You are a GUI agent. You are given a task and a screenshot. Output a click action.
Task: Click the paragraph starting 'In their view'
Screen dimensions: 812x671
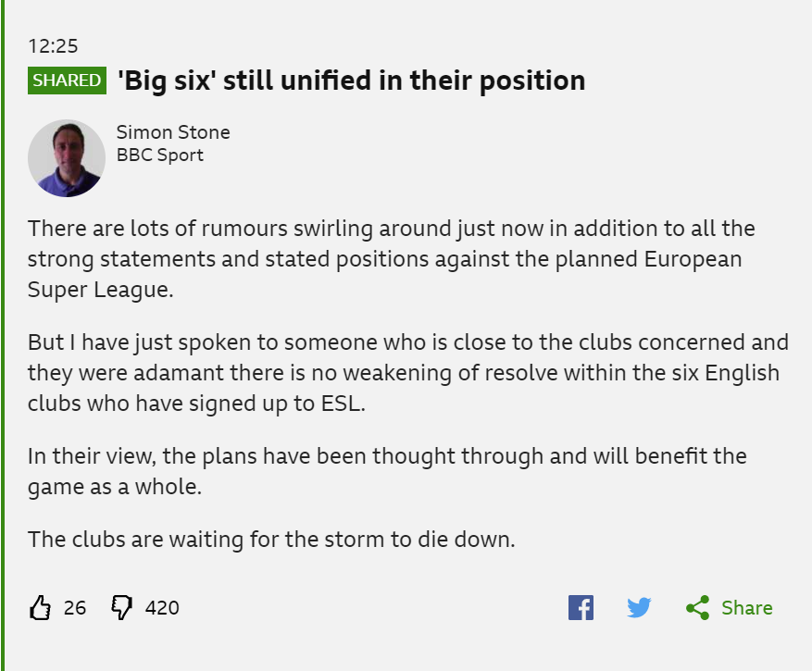(x=387, y=471)
